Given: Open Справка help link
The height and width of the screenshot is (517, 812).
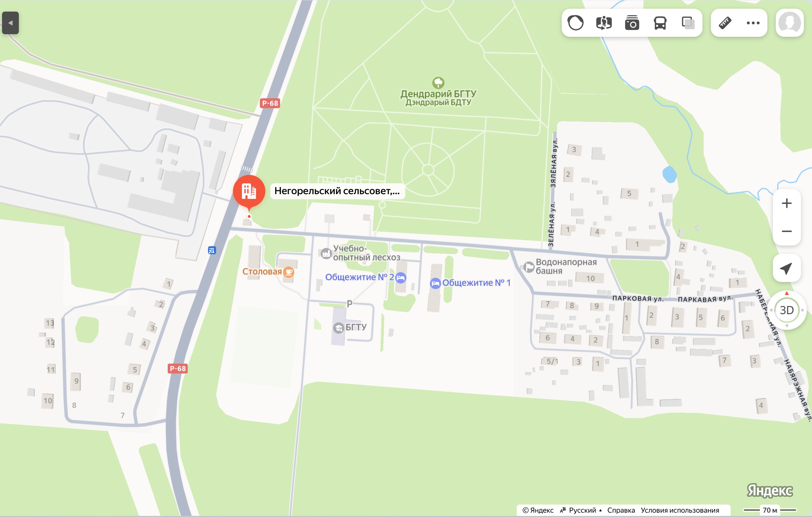Looking at the screenshot, I should pyautogui.click(x=621, y=510).
